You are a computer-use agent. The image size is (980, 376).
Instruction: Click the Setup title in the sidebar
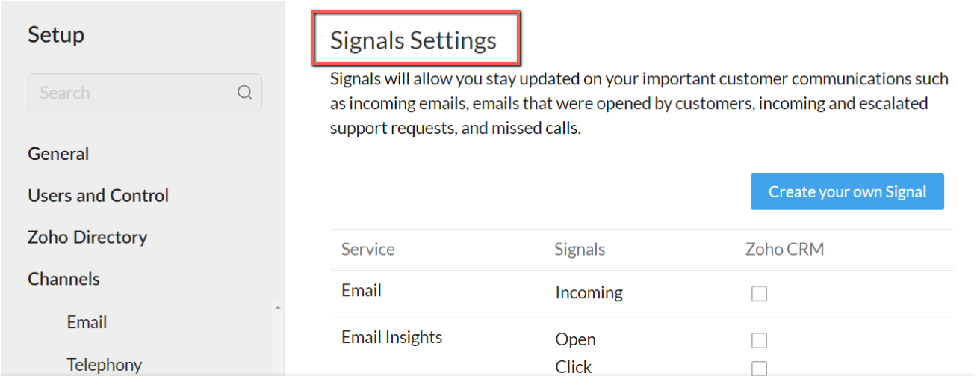coord(56,34)
